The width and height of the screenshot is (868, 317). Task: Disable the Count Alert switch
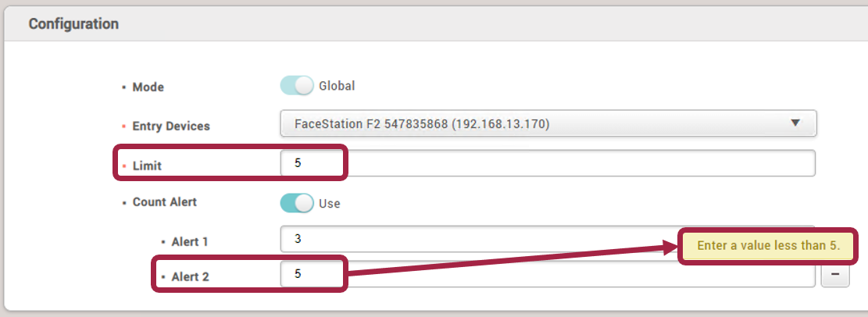tap(297, 204)
